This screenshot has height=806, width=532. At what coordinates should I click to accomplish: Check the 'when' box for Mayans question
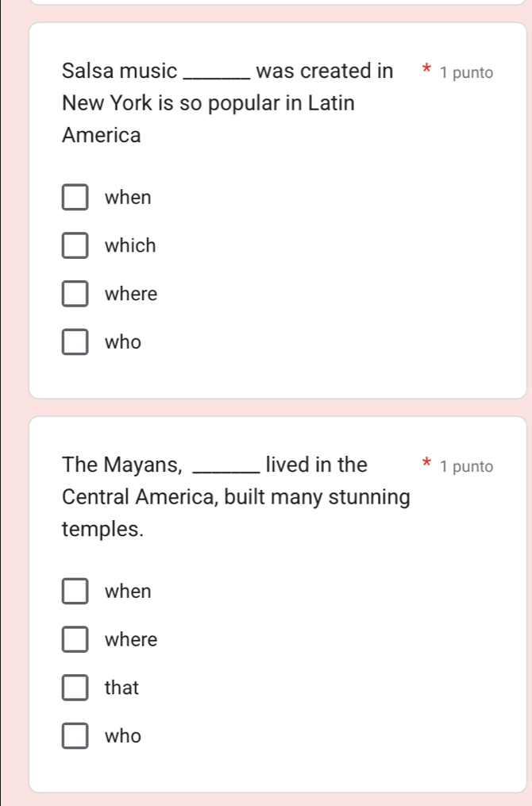click(x=75, y=592)
